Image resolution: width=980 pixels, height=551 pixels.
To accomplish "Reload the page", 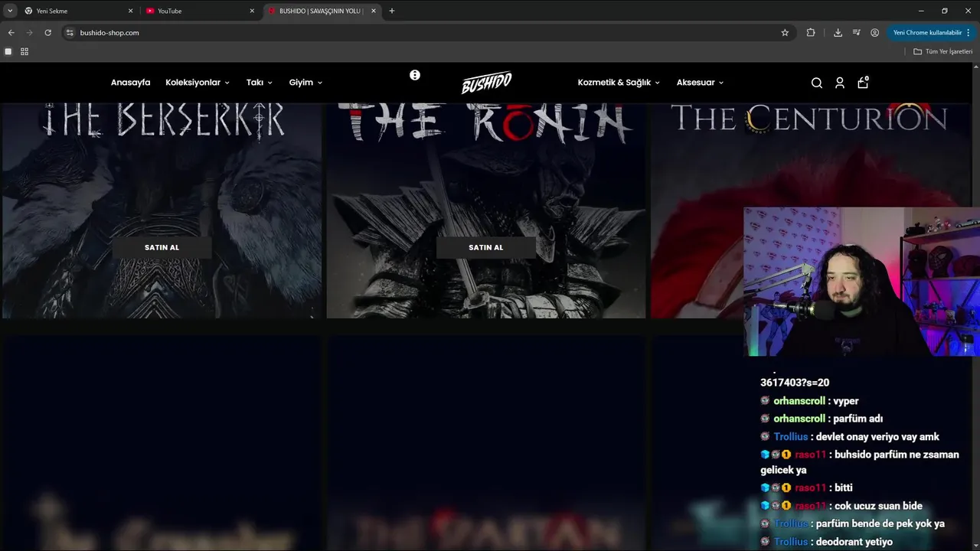I will [x=47, y=33].
